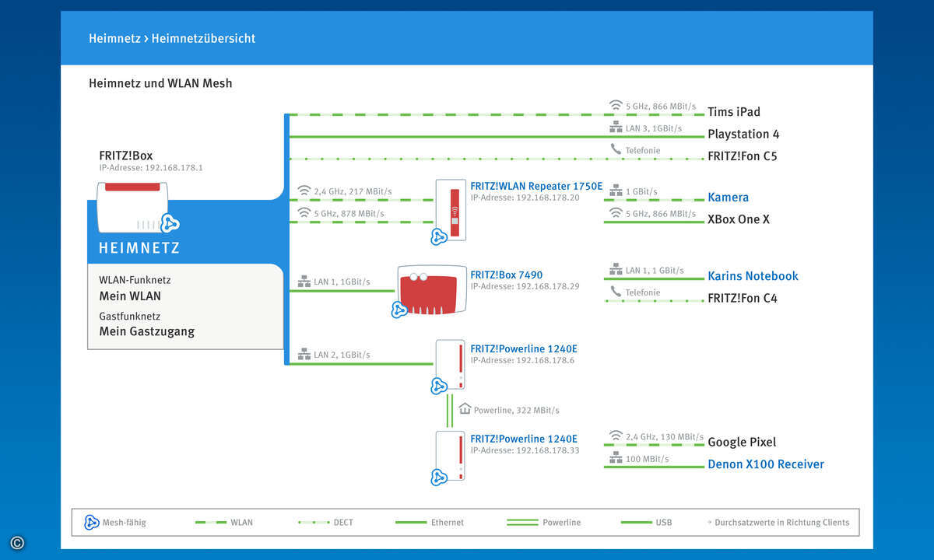Click the DECT legend entry
This screenshot has height=560, width=934.
pyautogui.click(x=325, y=523)
